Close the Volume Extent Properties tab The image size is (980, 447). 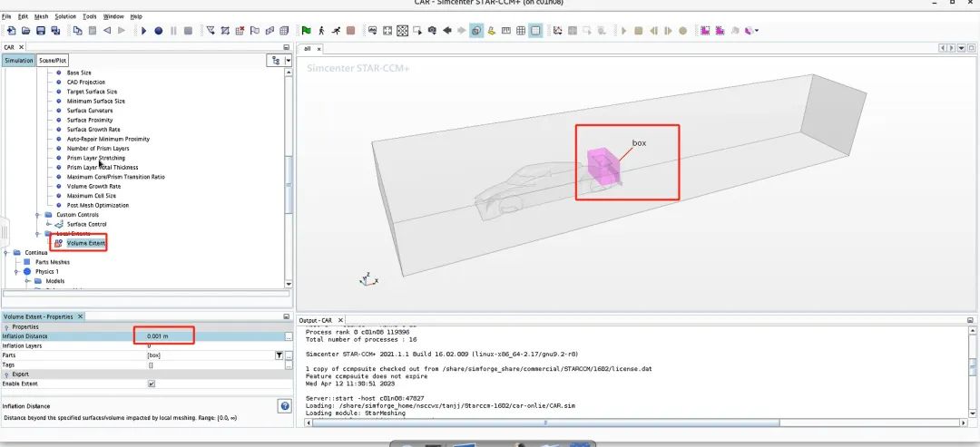pyautogui.click(x=80, y=316)
